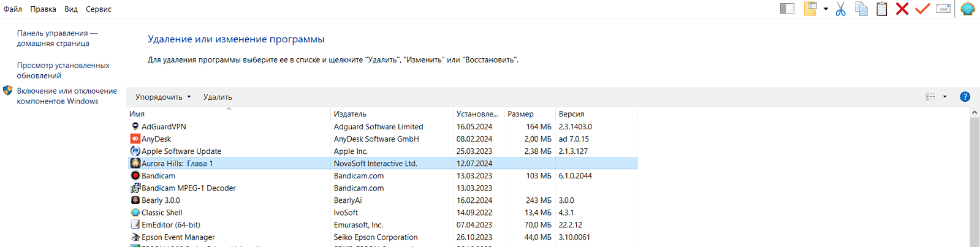
Task: Sort by the Имя column header
Action: pyautogui.click(x=228, y=114)
